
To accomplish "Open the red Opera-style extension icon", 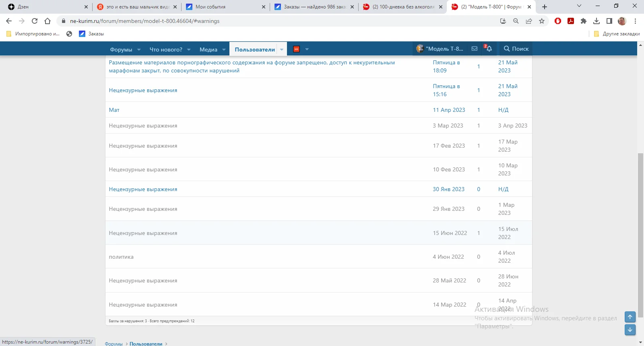I will [558, 21].
